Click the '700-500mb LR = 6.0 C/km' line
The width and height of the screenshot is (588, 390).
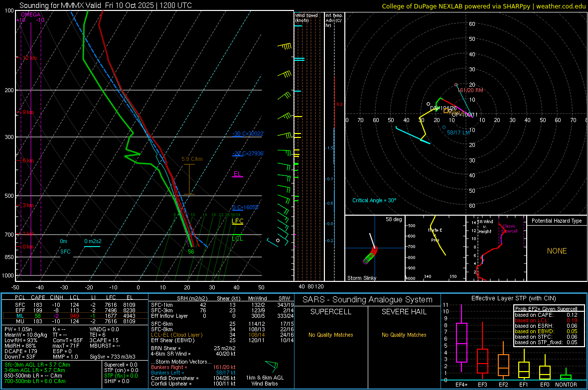(x=35, y=381)
